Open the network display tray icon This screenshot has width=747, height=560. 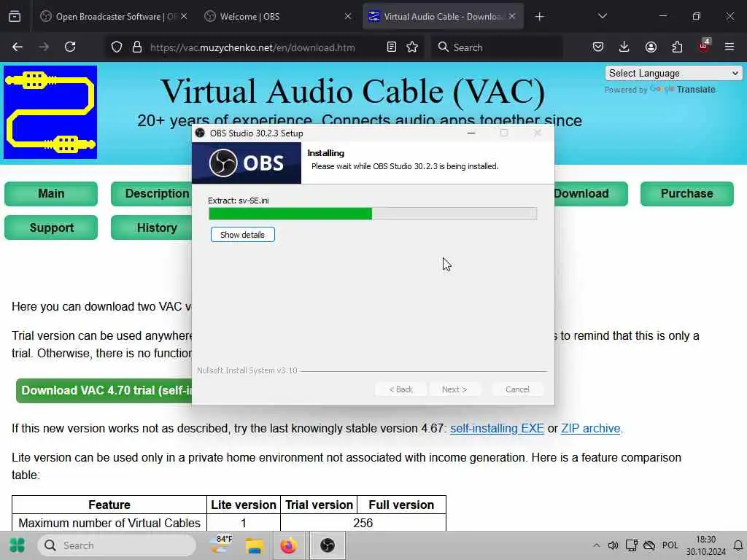pos(632,545)
